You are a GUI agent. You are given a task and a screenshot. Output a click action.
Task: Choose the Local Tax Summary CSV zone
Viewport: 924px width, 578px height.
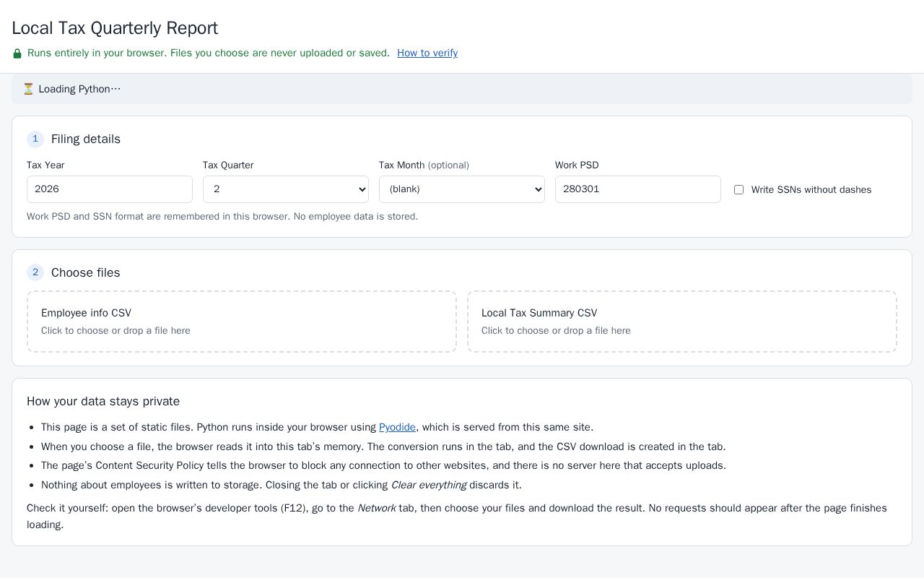tap(682, 322)
